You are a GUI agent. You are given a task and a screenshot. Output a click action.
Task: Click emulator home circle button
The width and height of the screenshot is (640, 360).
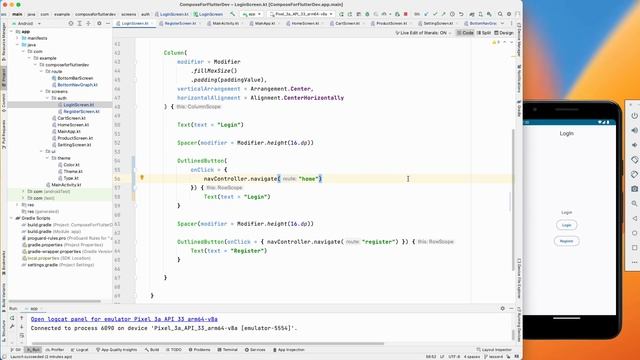click(634, 233)
